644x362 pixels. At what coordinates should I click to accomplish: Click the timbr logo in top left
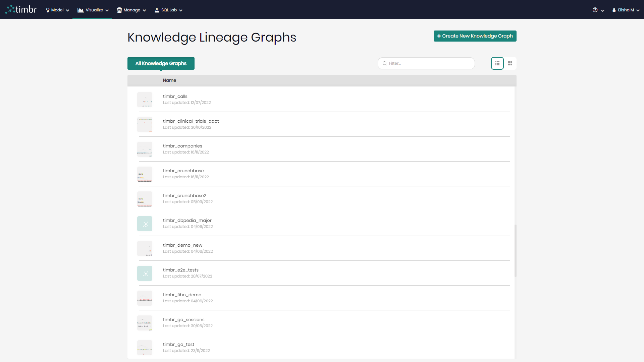[x=21, y=9]
